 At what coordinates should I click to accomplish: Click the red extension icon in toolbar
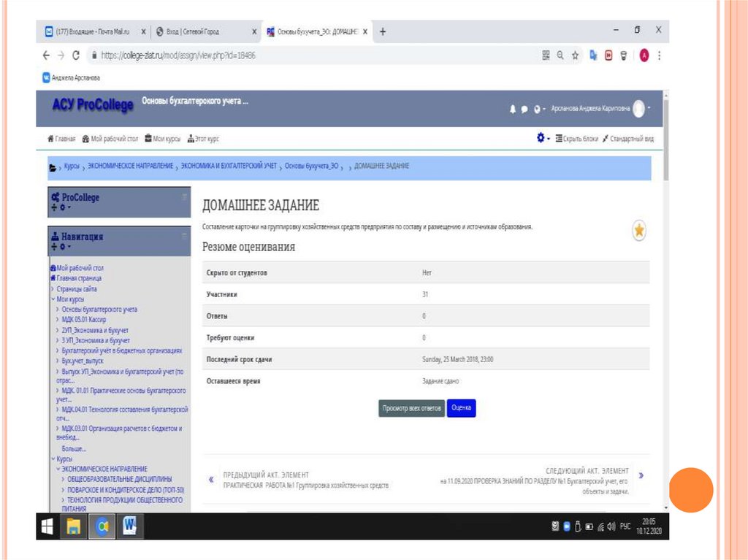tap(608, 55)
